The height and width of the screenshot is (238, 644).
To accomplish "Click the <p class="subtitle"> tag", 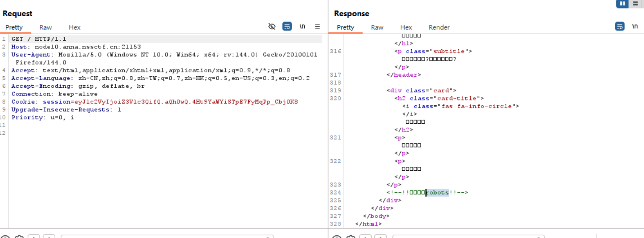I will tap(433, 51).
